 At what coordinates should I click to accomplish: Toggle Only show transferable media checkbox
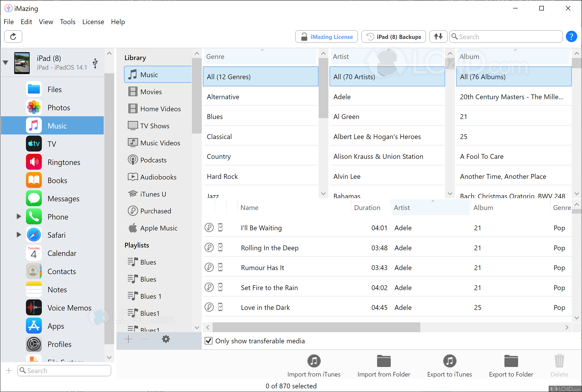pyautogui.click(x=208, y=341)
